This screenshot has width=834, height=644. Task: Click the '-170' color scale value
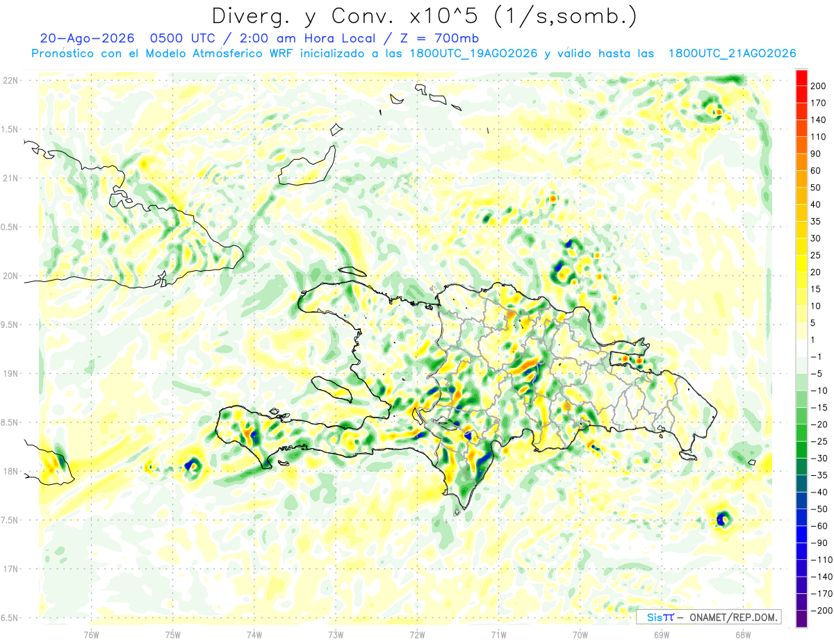(821, 594)
